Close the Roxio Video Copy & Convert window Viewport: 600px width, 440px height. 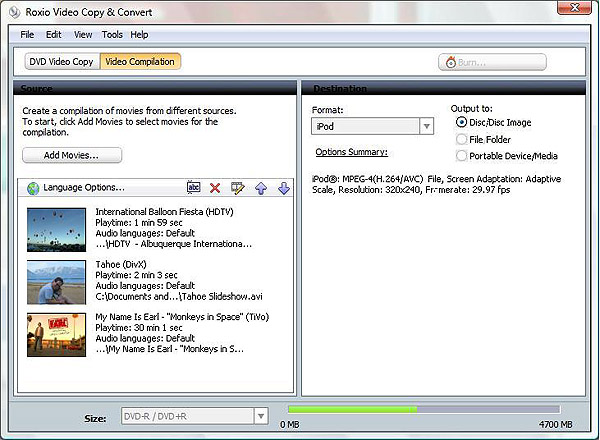pos(574,8)
